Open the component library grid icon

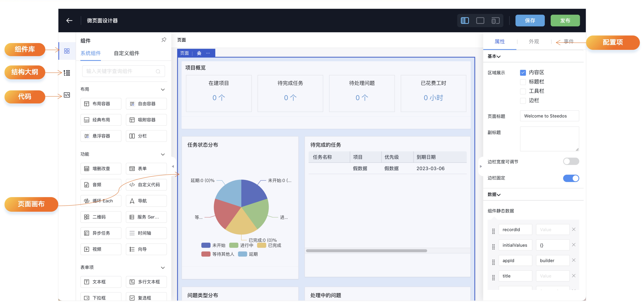pyautogui.click(x=67, y=51)
